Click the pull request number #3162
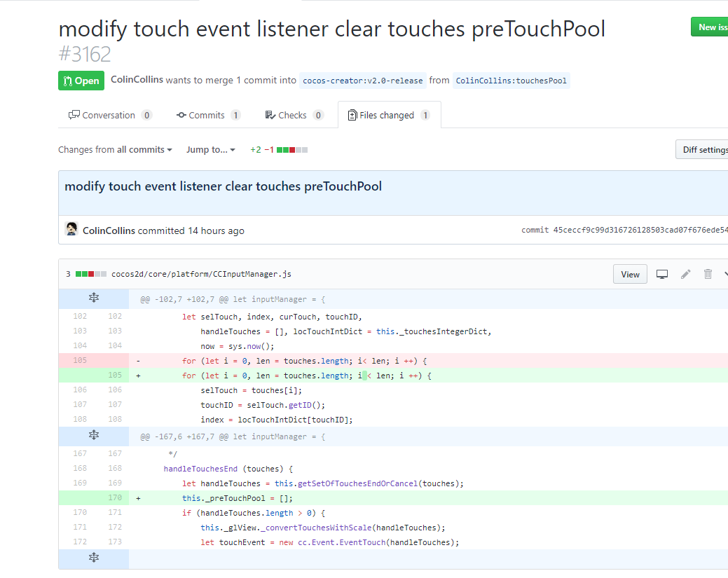This screenshot has width=728, height=578. (x=85, y=55)
